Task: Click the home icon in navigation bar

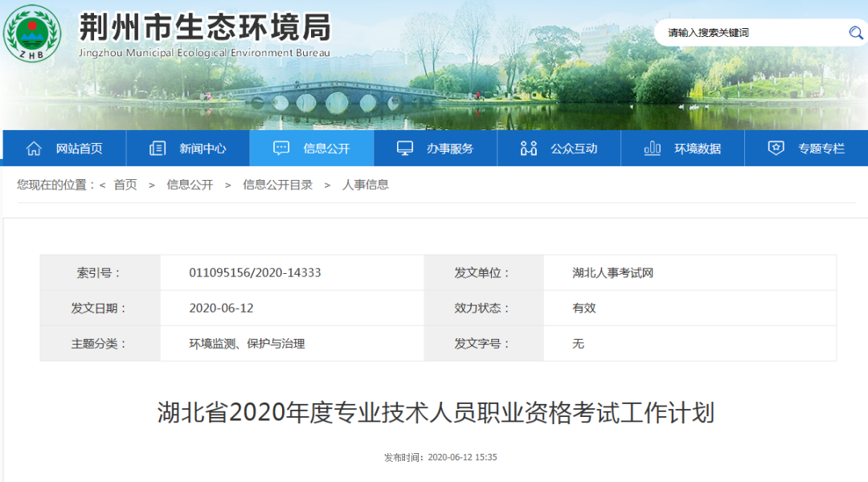Action: pos(34,149)
